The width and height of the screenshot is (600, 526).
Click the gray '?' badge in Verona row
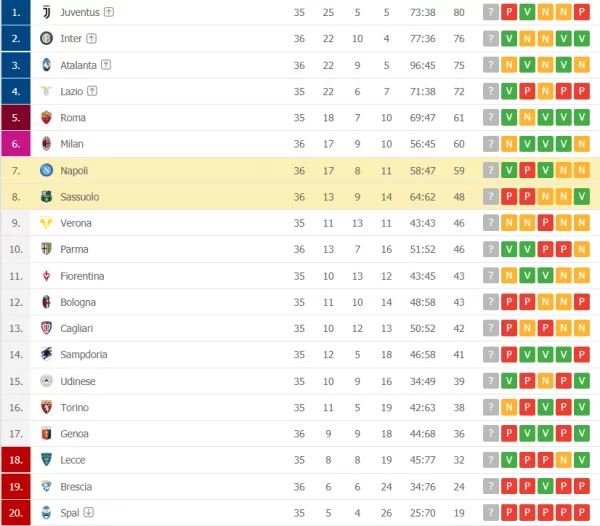(x=490, y=223)
